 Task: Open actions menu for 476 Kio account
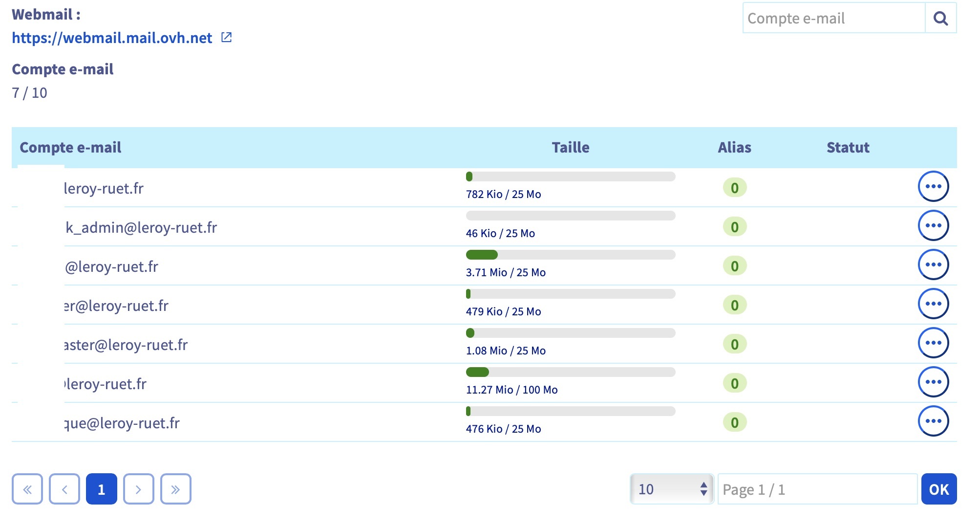click(933, 421)
